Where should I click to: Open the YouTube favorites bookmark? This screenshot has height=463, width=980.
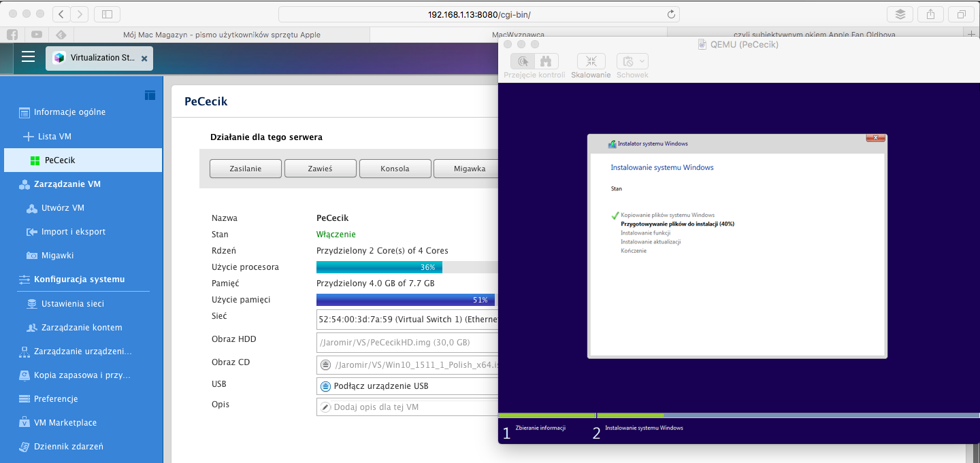click(36, 35)
